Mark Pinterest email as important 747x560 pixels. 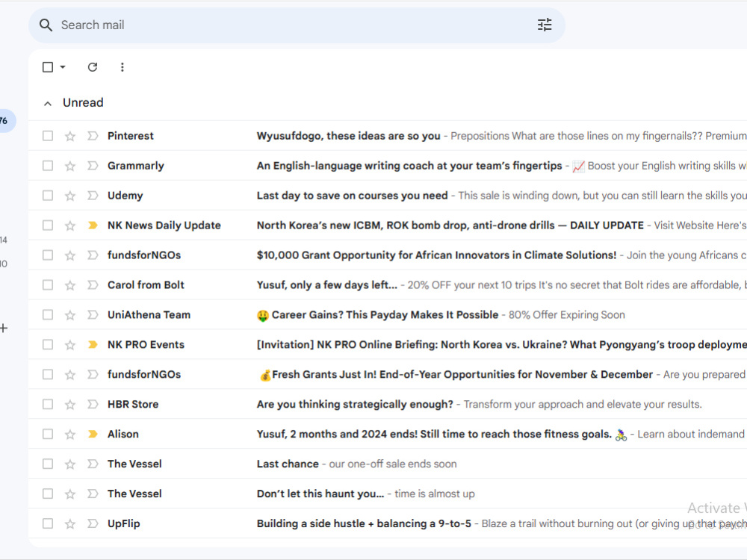93,136
